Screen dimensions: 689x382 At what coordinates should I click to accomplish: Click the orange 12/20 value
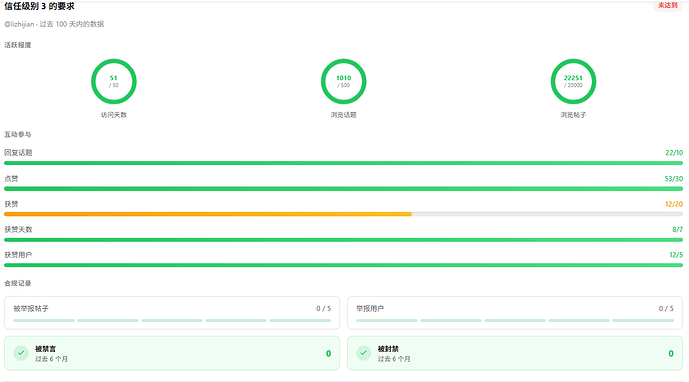[674, 204]
